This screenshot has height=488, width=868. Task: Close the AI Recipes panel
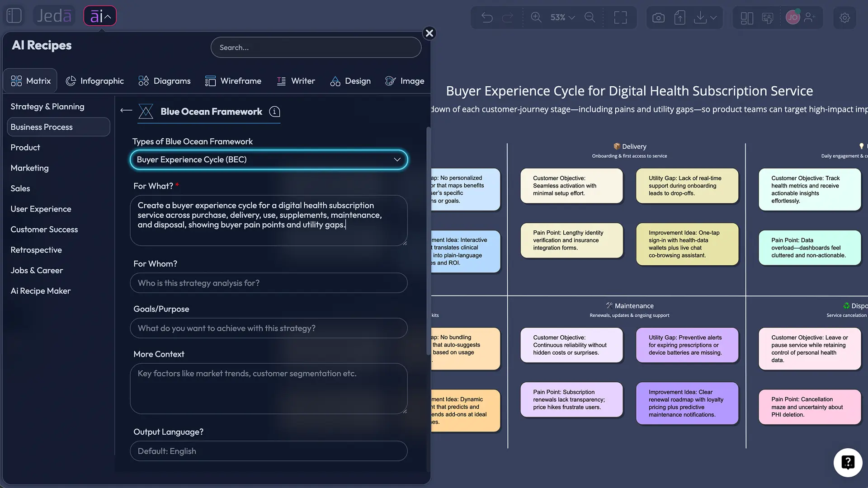pyautogui.click(x=429, y=33)
